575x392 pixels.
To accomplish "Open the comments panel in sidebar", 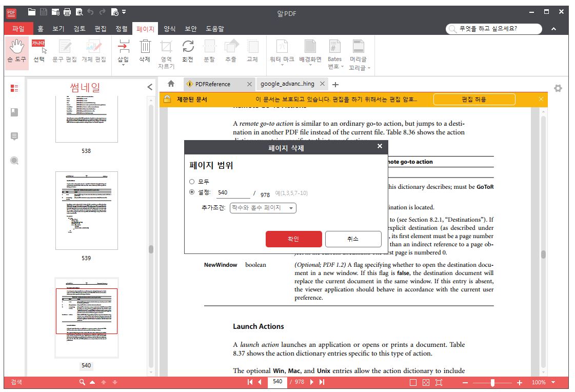I will click(14, 136).
